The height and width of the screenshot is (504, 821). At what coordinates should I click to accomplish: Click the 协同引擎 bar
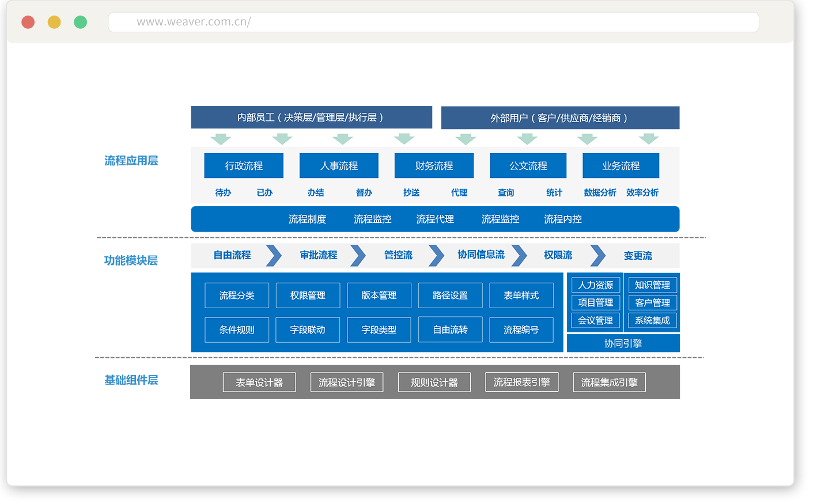pyautogui.click(x=623, y=344)
